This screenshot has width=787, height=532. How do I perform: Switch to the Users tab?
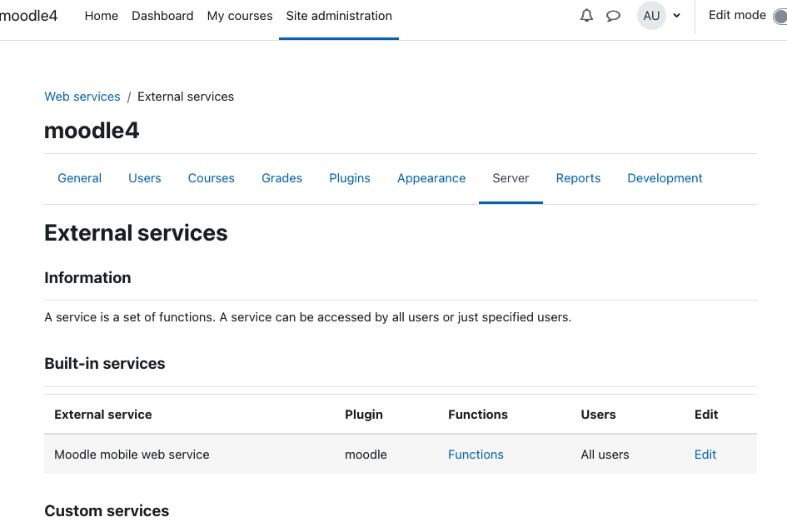[x=145, y=178]
